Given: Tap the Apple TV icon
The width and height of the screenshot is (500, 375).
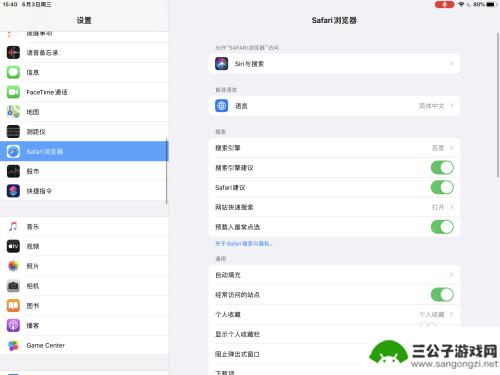Looking at the screenshot, I should tap(13, 246).
